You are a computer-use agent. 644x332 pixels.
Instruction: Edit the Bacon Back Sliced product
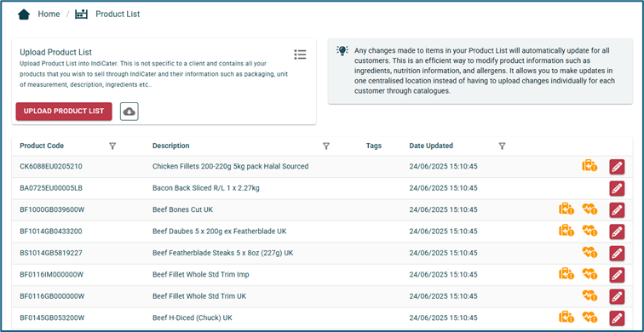(617, 188)
